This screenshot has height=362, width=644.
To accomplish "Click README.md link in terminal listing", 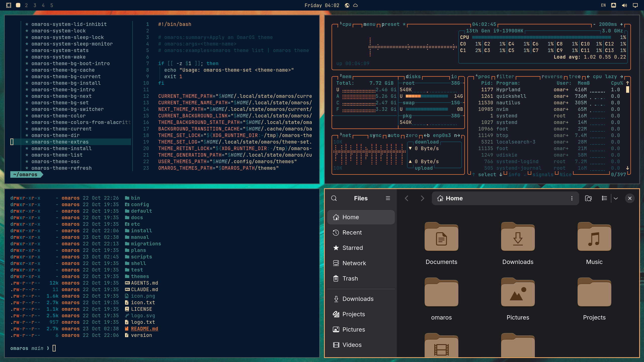I will click(144, 329).
